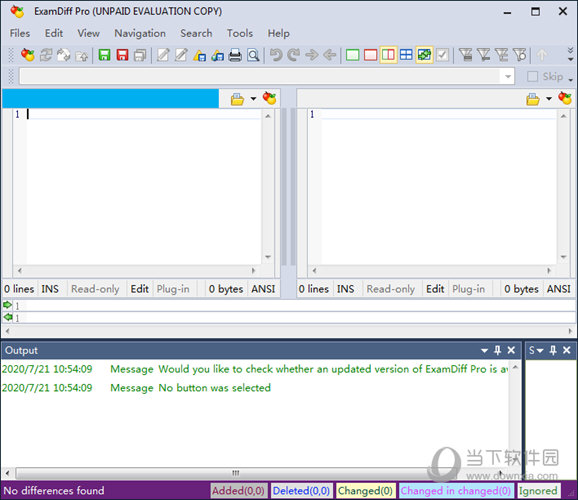Click the red Save right file icon
The height and width of the screenshot is (500, 578).
tap(122, 55)
